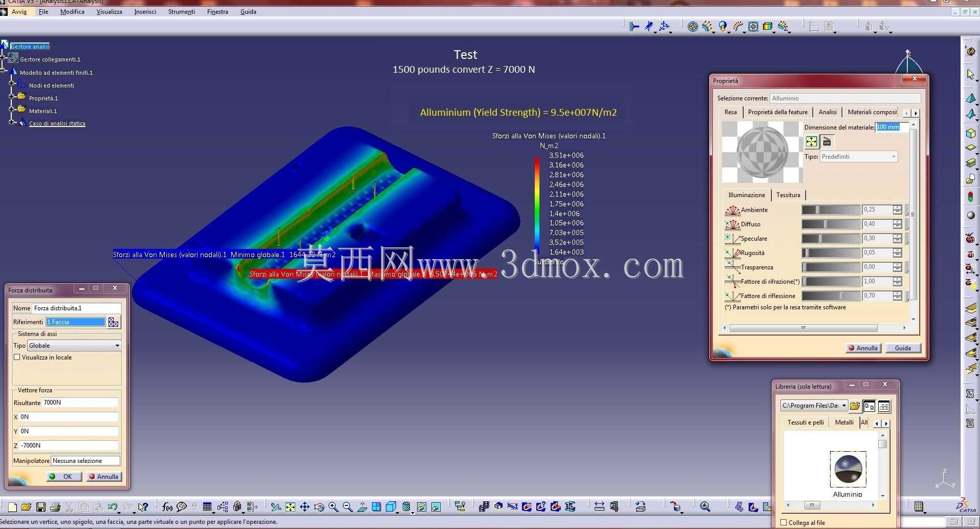980x529 pixels.
Task: Click the Hide/Show icon in bottom toolbar
Action: click(421, 507)
